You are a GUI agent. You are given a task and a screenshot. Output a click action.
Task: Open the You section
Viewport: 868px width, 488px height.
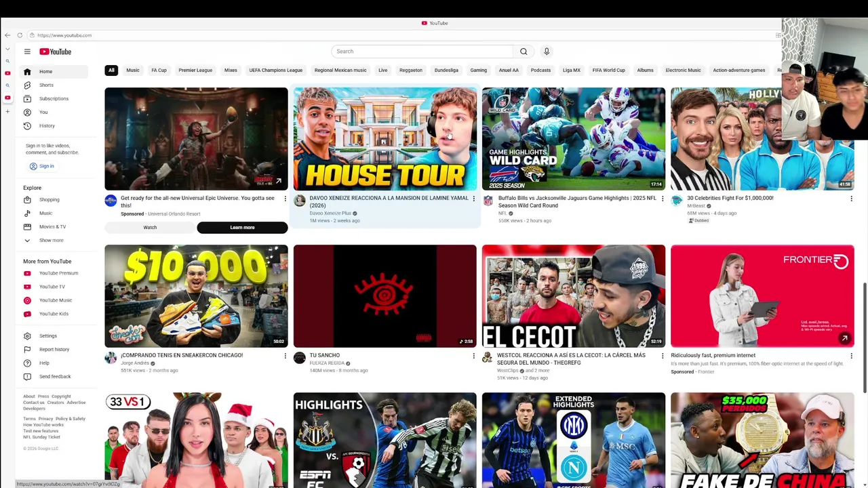(54, 112)
